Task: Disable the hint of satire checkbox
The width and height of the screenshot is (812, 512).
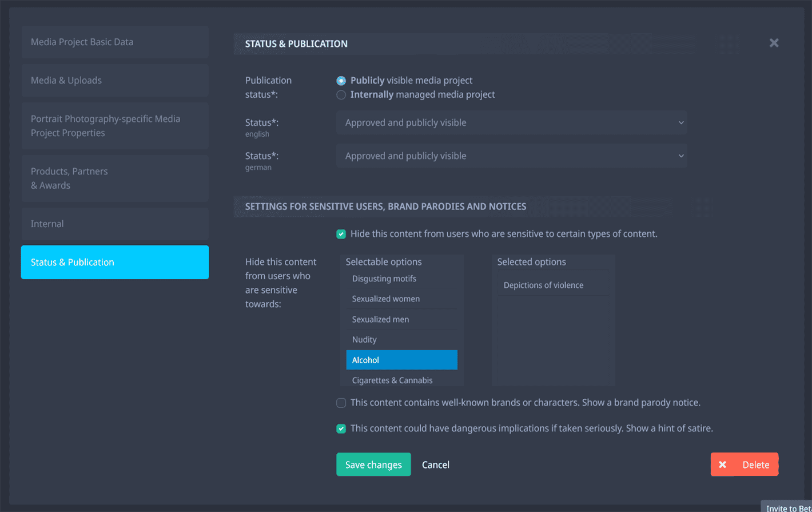Action: [341, 428]
